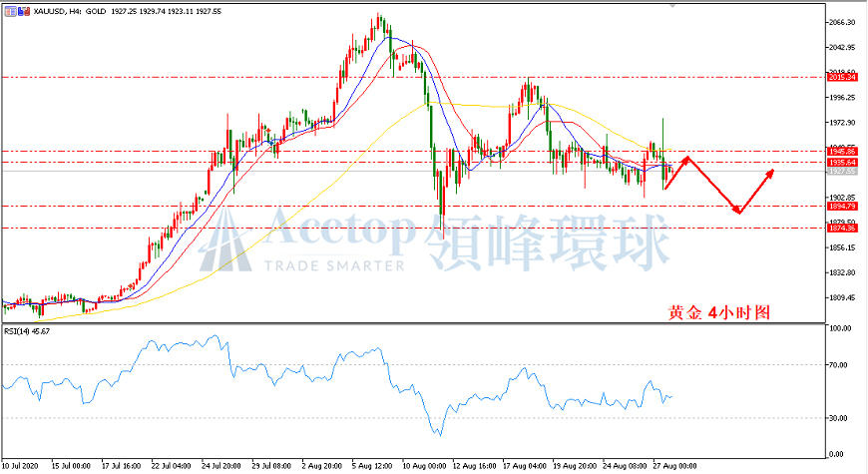This screenshot has height=474, width=868.
Task: Click the 1874.36 red price level label
Action: 842,228
